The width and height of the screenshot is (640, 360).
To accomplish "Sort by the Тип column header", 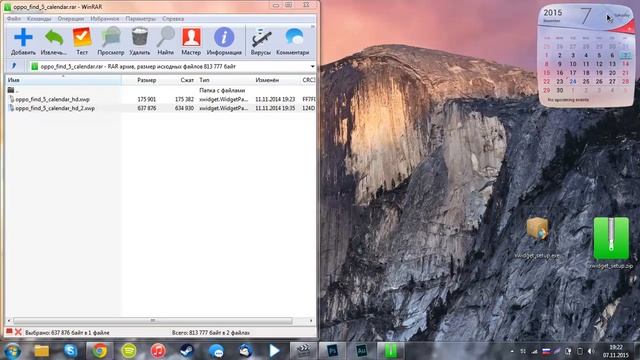I will click(x=204, y=80).
